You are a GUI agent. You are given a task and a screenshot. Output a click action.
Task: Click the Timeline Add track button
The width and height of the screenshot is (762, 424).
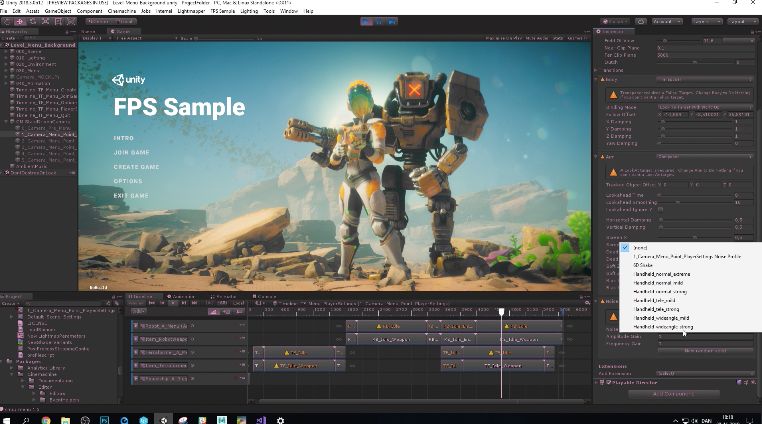tap(139, 311)
